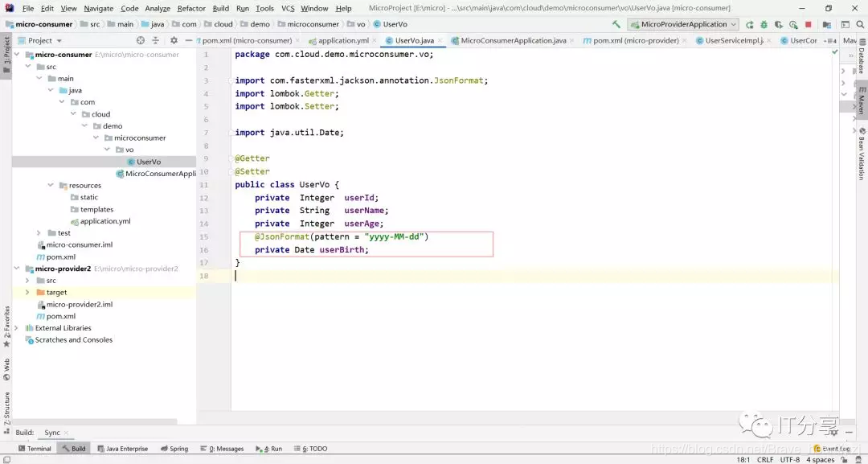Viewport: 868px width, 464px height.
Task: Open the Event Log
Action: [832, 449]
